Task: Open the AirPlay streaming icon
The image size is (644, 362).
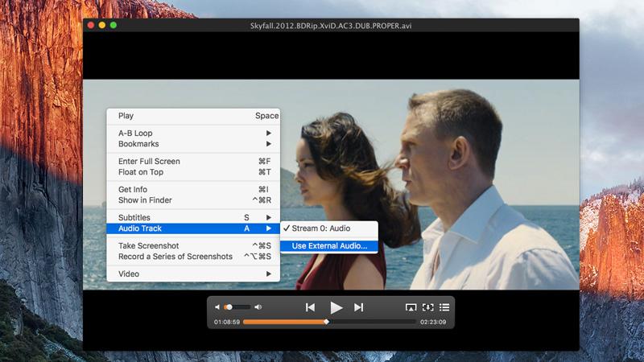Action: [411, 307]
